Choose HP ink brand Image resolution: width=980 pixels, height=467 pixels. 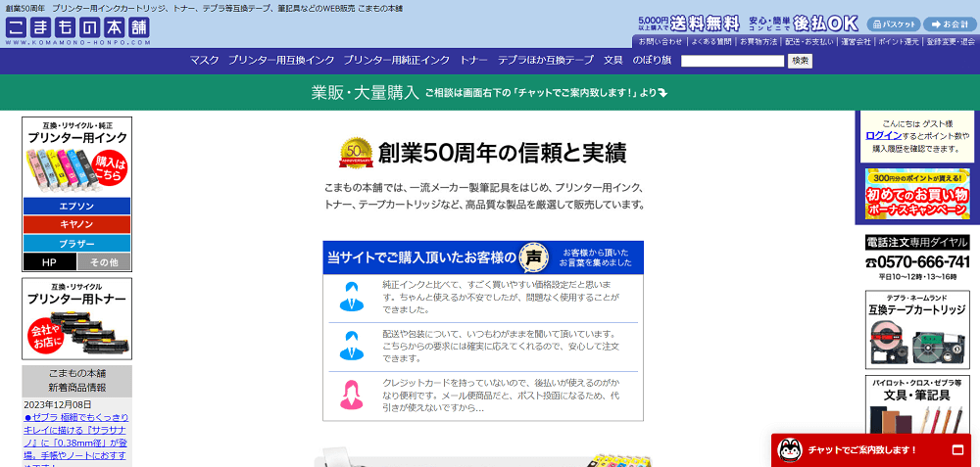click(49, 261)
